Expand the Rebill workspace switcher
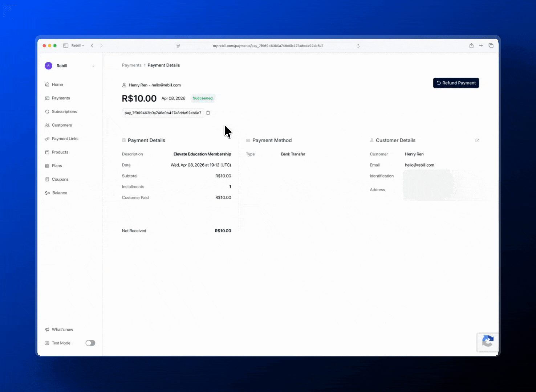 tap(93, 66)
